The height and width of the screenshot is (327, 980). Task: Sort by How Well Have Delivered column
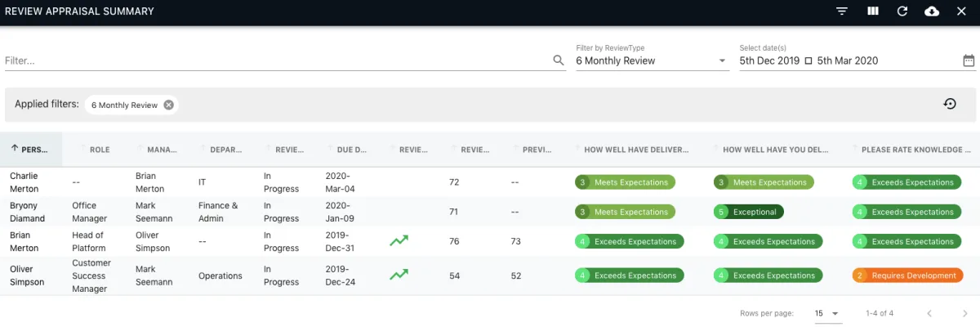(x=636, y=150)
